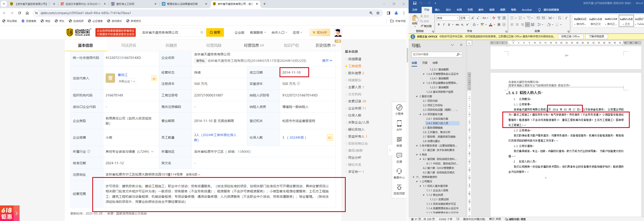Click the Format Painter (格式刷) brush icon
Screen dimensions: 644x221
tap(422, 26)
